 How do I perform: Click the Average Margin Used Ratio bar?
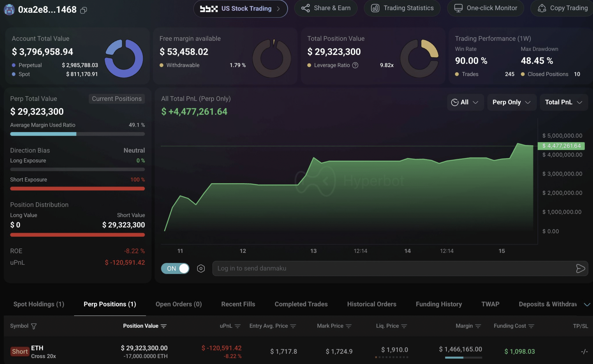[78, 134]
